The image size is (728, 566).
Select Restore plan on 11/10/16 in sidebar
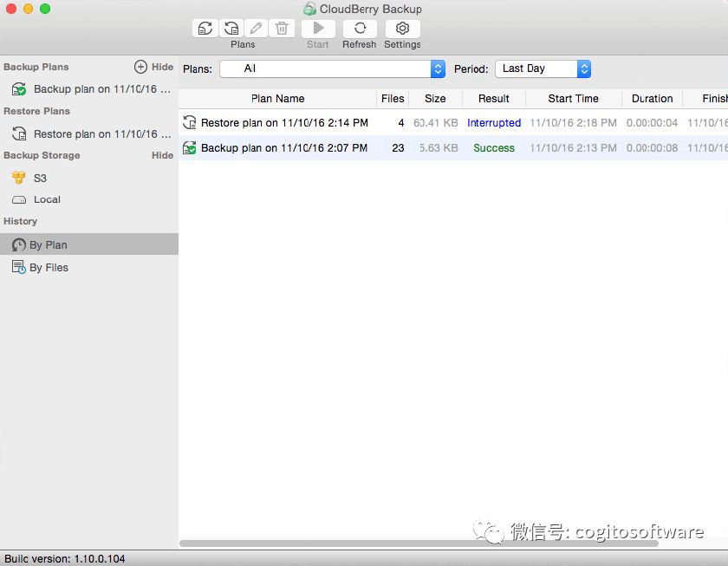pos(89,133)
